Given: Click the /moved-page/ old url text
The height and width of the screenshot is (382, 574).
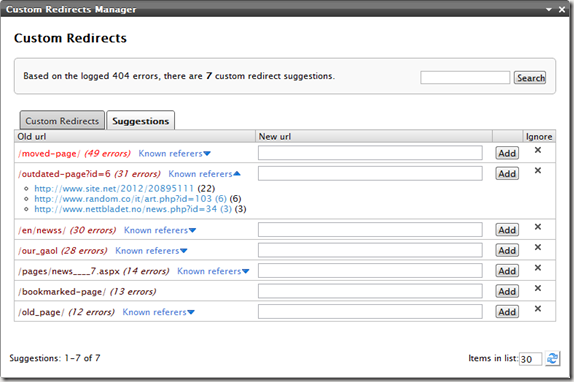Looking at the screenshot, I should point(49,154).
